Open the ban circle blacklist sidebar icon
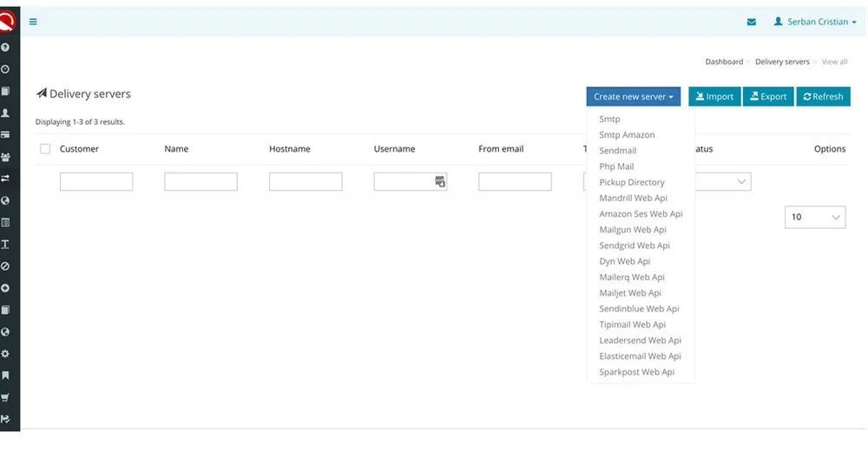 [x=5, y=266]
